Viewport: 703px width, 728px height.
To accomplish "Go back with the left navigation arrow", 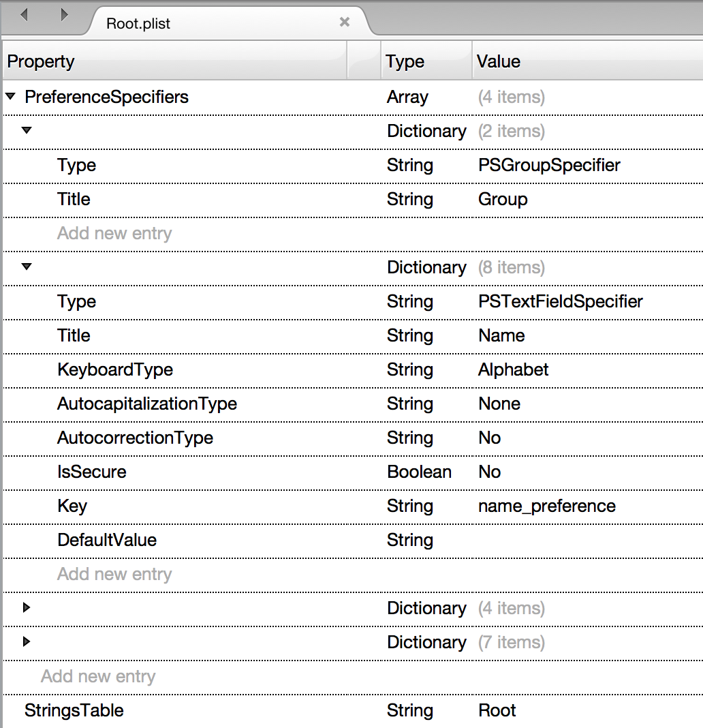I will coord(24,15).
